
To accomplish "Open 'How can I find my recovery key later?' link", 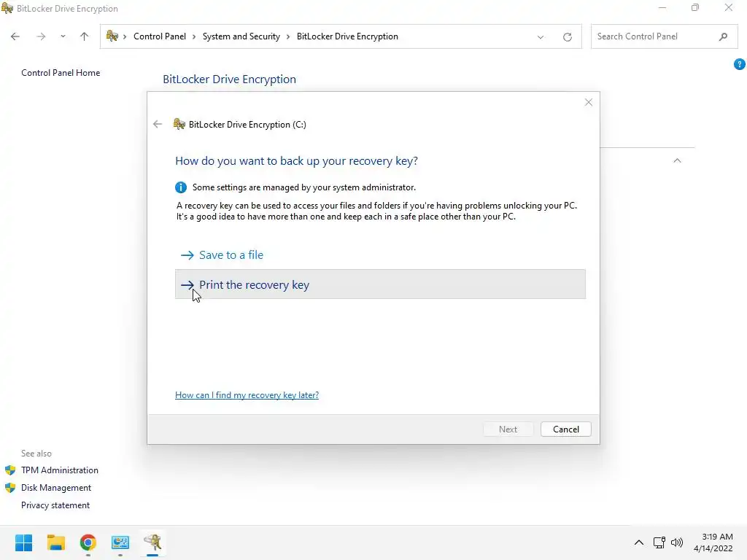I will 247,394.
